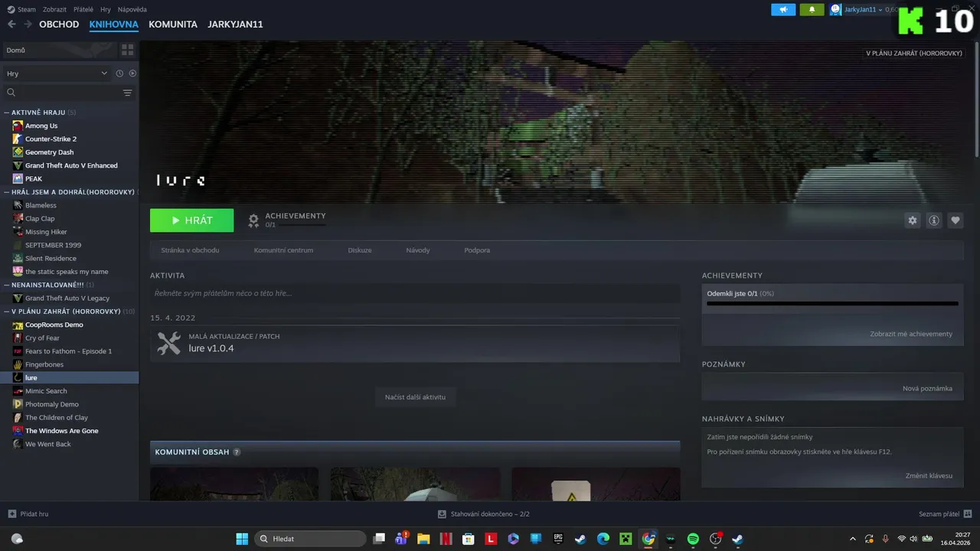Open the lure v1.0.4 patch wrench icon
The image size is (980, 551).
168,343
